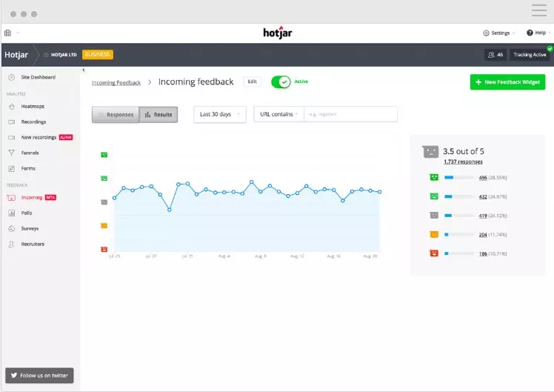Click the green love face in summary

pos(434,177)
